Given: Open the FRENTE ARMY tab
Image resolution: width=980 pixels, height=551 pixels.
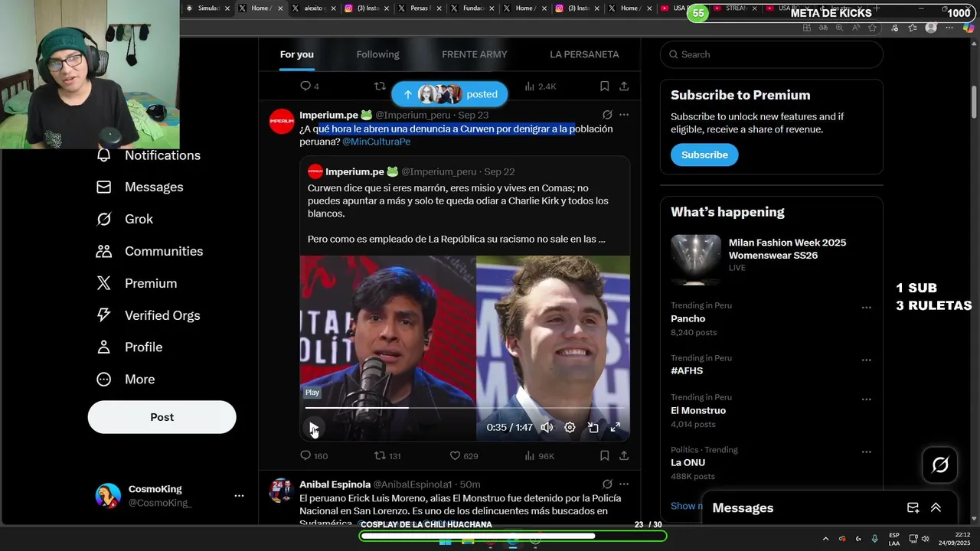Looking at the screenshot, I should pos(474,54).
